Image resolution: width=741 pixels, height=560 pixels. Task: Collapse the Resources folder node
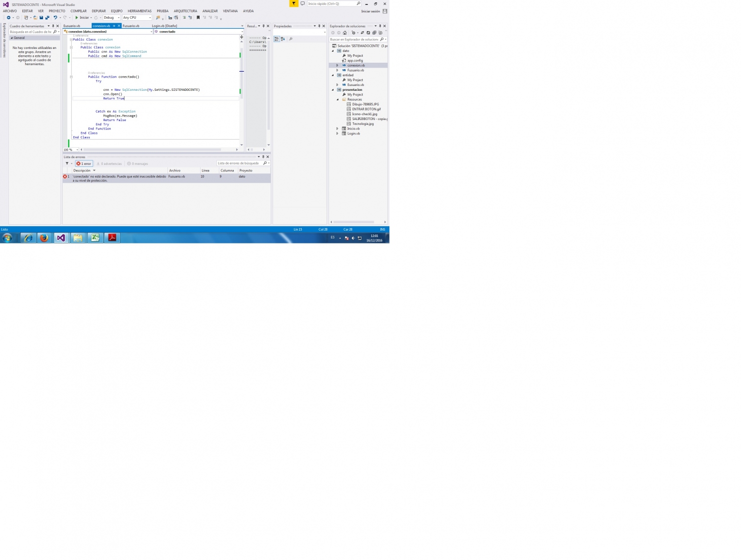[x=337, y=99]
